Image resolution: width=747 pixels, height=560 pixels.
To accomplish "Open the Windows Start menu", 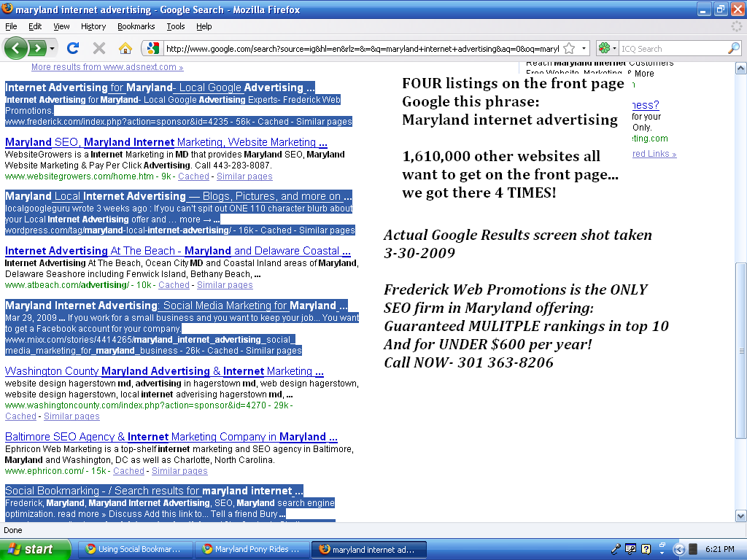I will (35, 549).
